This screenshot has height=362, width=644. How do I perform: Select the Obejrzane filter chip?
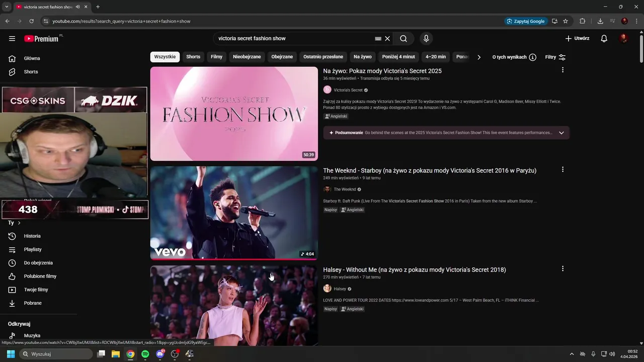(282, 57)
